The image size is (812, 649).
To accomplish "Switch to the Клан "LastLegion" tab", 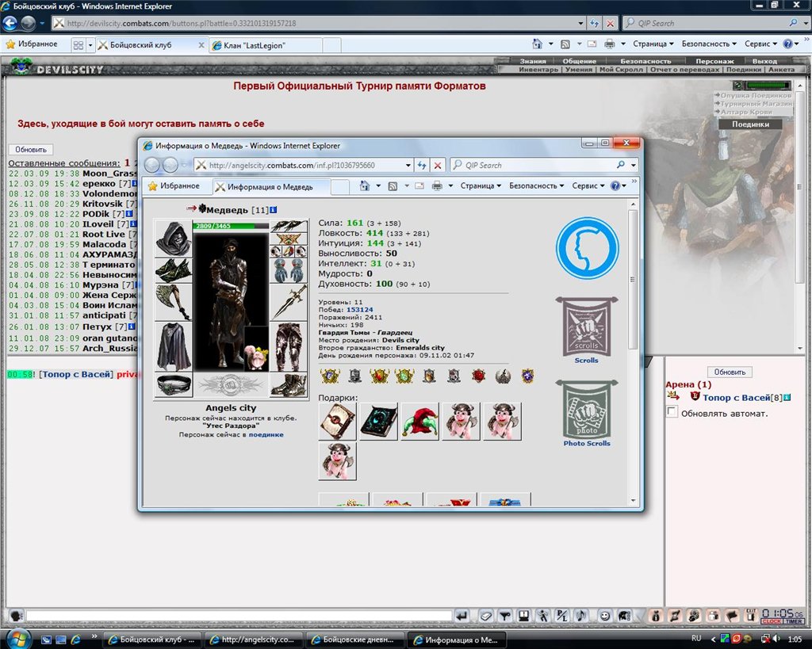I will point(266,45).
